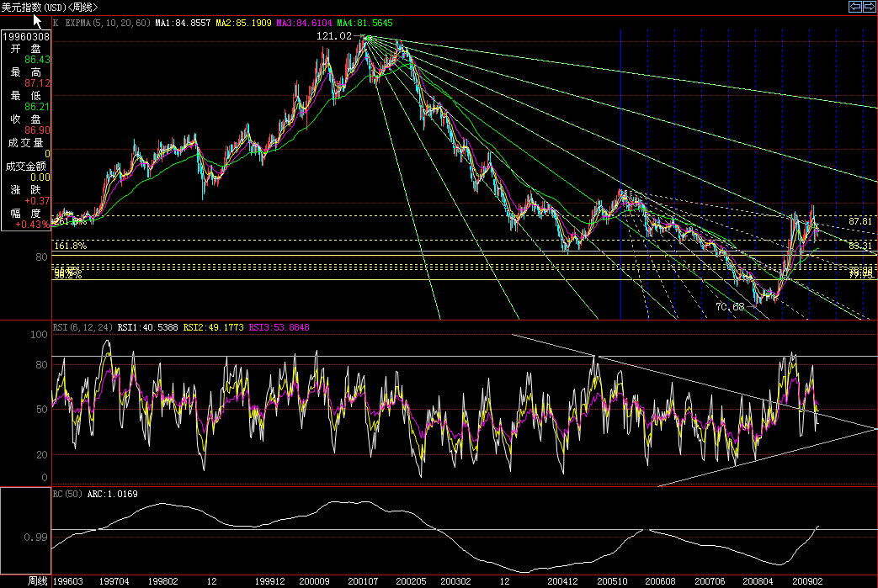This screenshot has height=588, width=878.
Task: Click the 周线 period label at bottom left
Action: coord(38,581)
